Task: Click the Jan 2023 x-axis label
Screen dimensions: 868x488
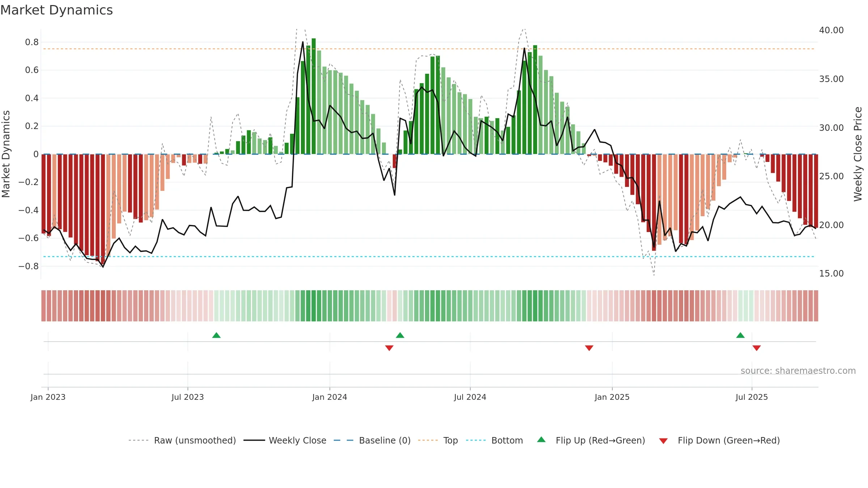Action: (48, 397)
